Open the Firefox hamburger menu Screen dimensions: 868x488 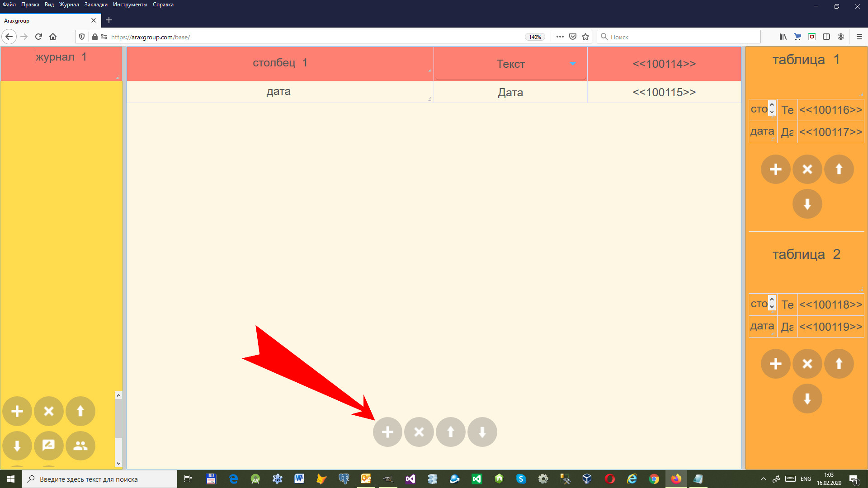pos(859,37)
